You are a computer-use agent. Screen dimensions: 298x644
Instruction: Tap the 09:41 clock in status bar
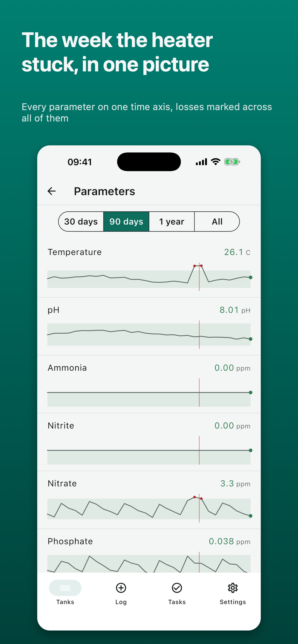coord(80,162)
